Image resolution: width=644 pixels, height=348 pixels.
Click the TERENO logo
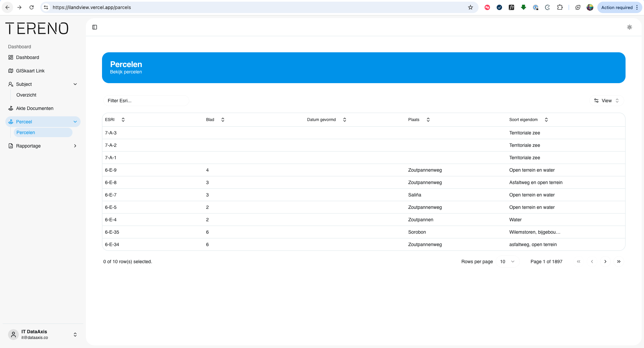click(37, 28)
